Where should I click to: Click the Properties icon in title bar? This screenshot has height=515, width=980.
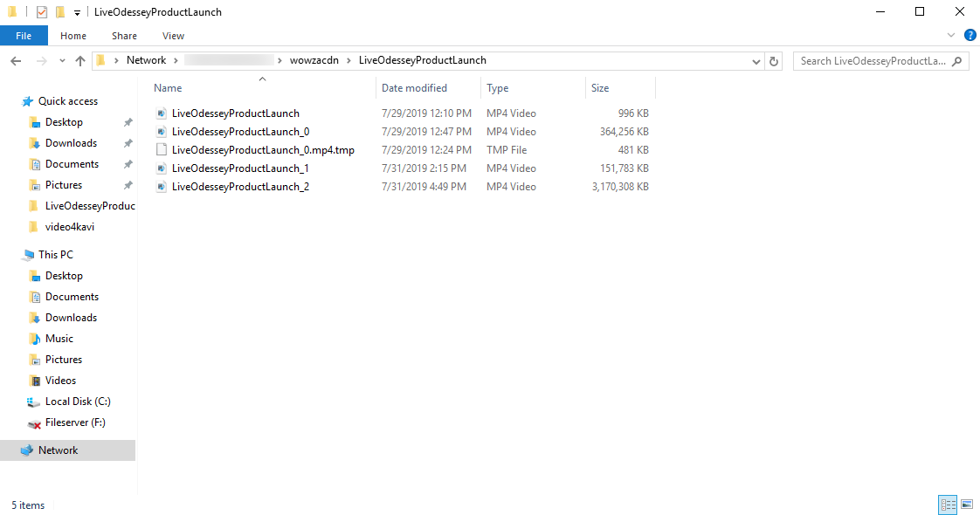click(x=41, y=12)
